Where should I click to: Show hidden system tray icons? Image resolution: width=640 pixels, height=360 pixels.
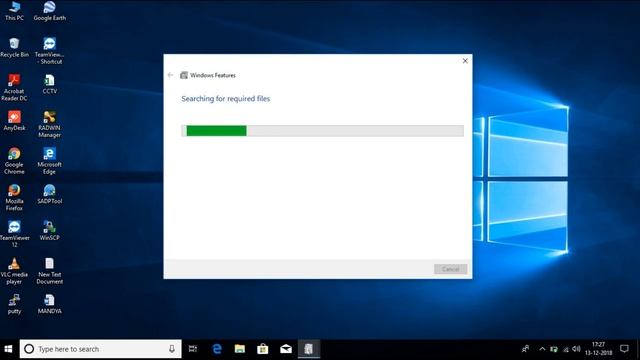coord(542,349)
